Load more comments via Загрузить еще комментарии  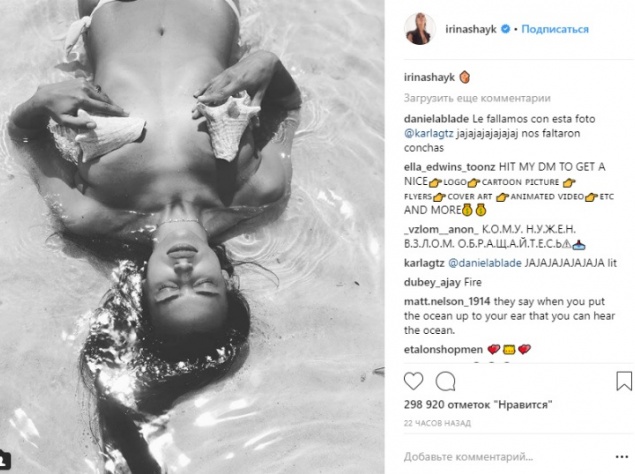point(477,98)
